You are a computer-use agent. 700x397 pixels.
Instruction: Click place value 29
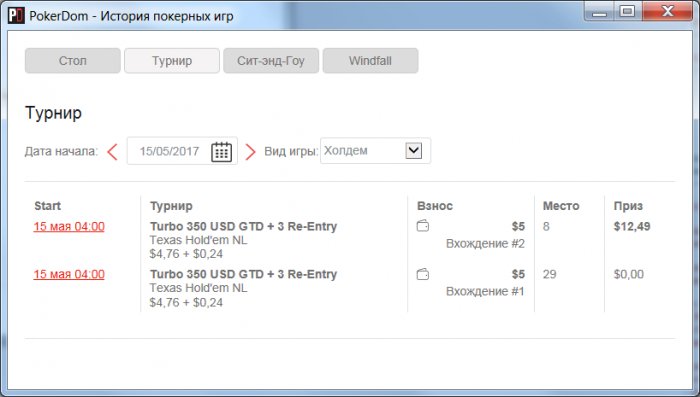(550, 274)
